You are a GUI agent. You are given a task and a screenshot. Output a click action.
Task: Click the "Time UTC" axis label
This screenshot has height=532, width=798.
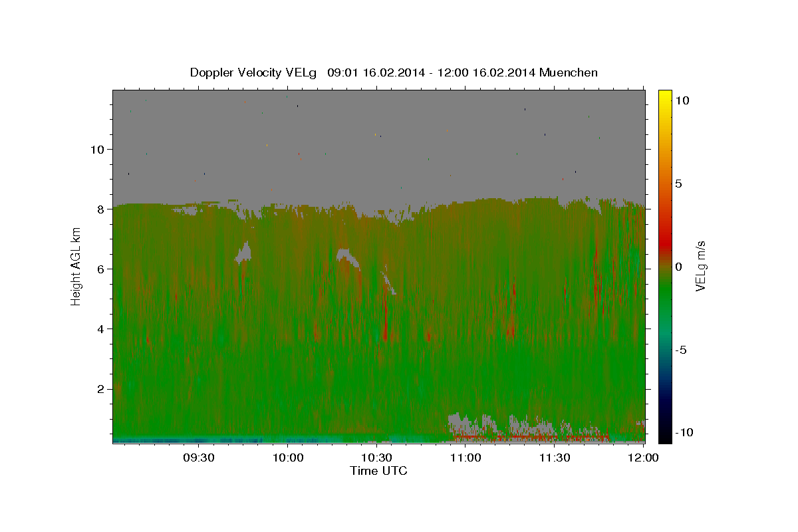(378, 471)
